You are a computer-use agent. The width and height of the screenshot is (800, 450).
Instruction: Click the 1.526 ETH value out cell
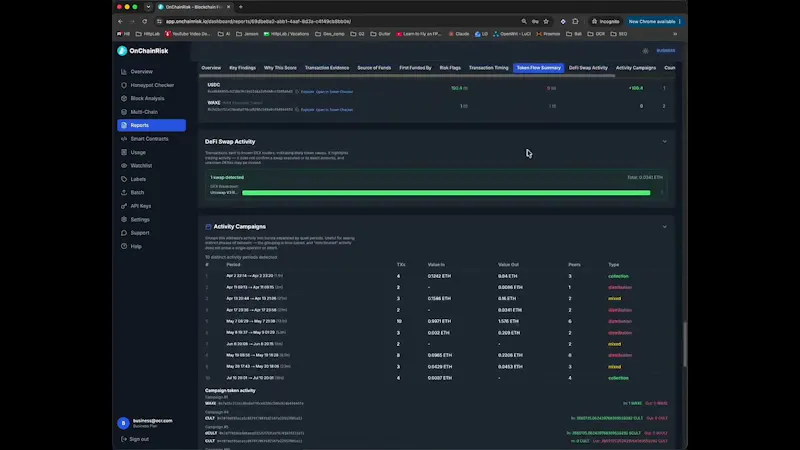[508, 321]
